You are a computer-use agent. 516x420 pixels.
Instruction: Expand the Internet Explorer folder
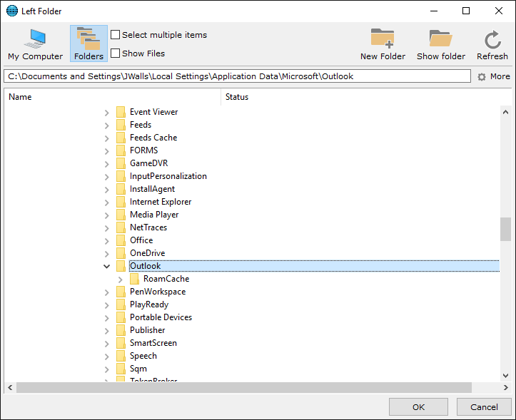point(107,202)
